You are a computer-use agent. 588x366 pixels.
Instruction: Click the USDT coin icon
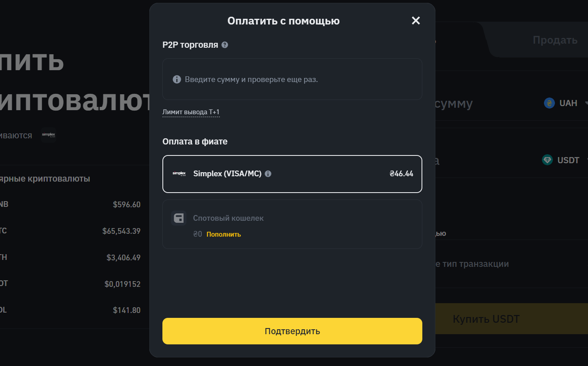pos(547,160)
